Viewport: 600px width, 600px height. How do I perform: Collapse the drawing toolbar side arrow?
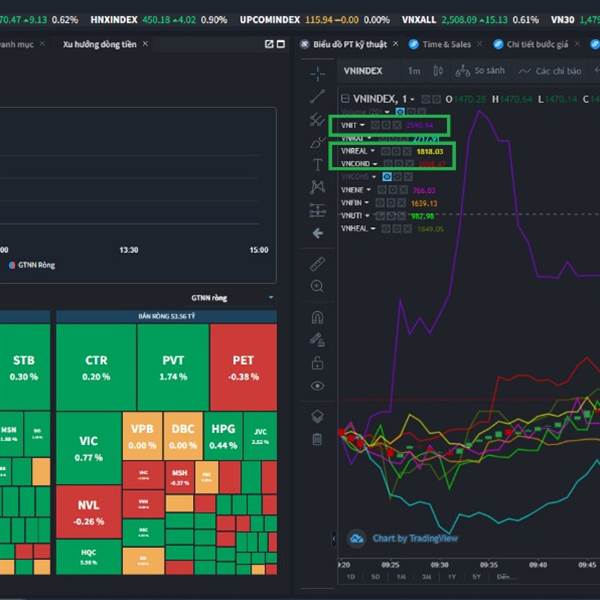tap(333, 539)
